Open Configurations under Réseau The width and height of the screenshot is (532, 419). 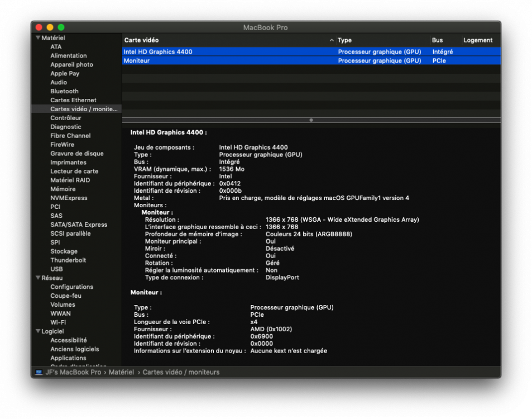pyautogui.click(x=71, y=287)
